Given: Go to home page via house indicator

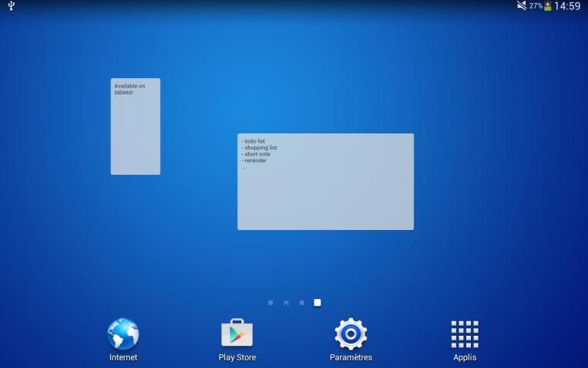Looking at the screenshot, I should (286, 303).
